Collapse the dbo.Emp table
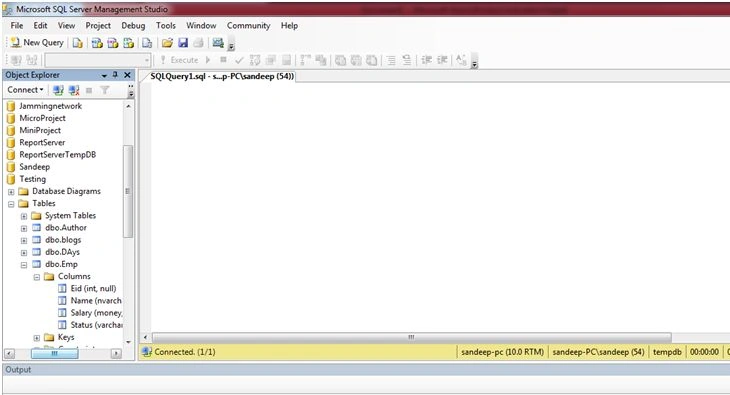The width and height of the screenshot is (730, 395). tap(24, 265)
